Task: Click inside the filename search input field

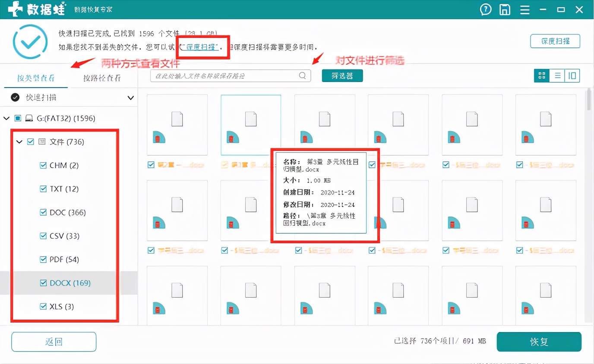Action: pos(224,75)
